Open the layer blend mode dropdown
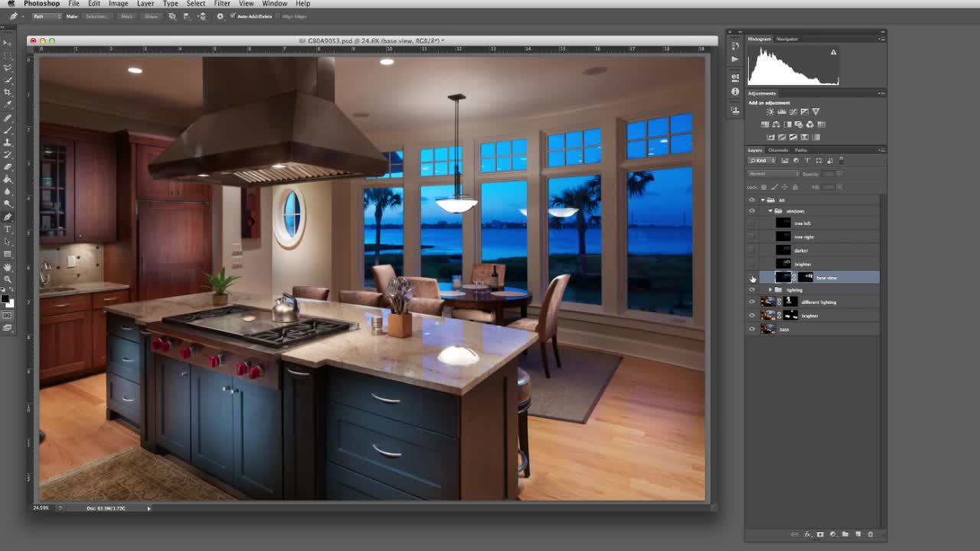This screenshot has height=551, width=980. point(773,174)
